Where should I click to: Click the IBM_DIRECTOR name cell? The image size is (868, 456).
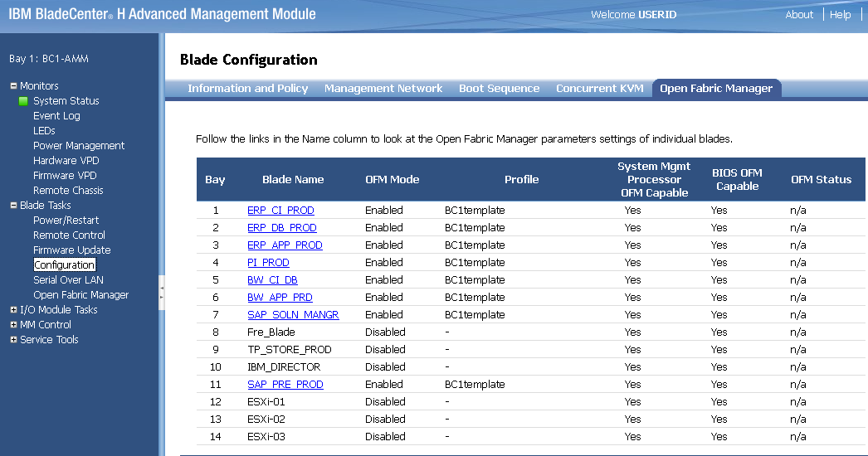[x=284, y=367]
